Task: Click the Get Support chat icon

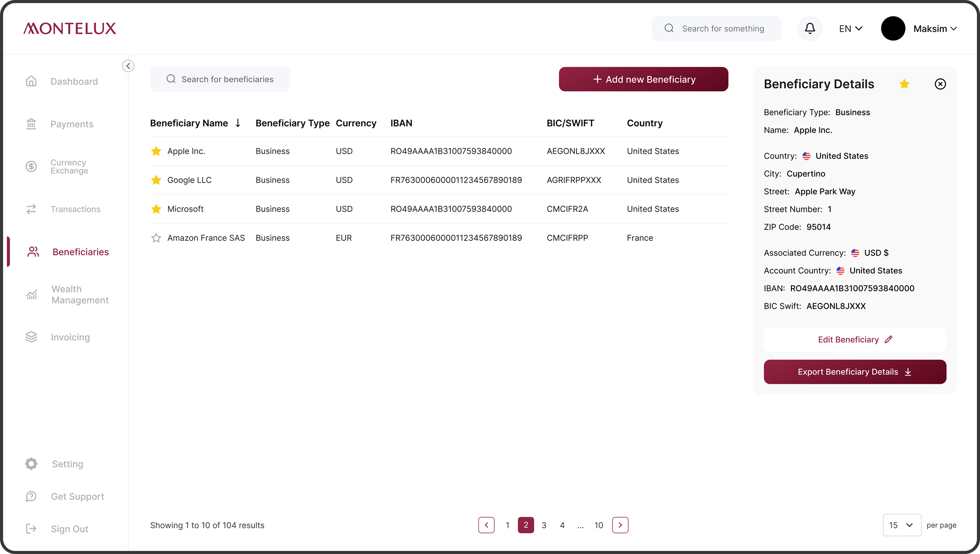Action: pos(31,497)
